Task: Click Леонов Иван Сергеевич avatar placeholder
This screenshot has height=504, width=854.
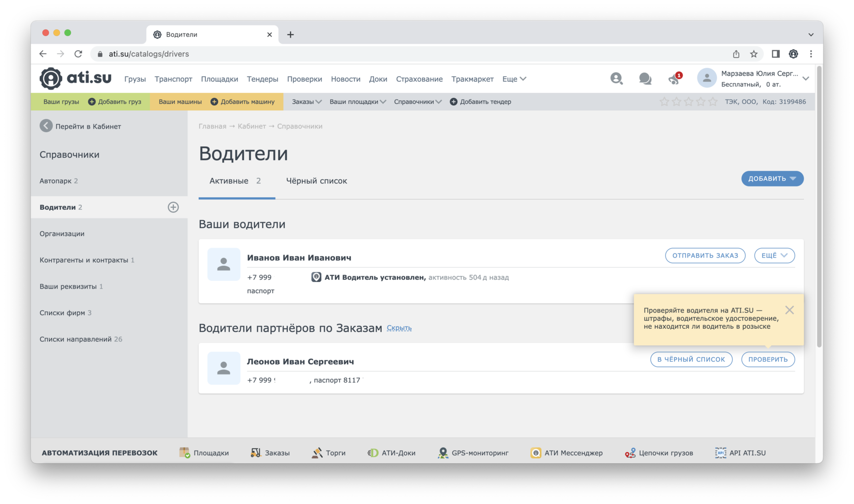Action: 224,368
